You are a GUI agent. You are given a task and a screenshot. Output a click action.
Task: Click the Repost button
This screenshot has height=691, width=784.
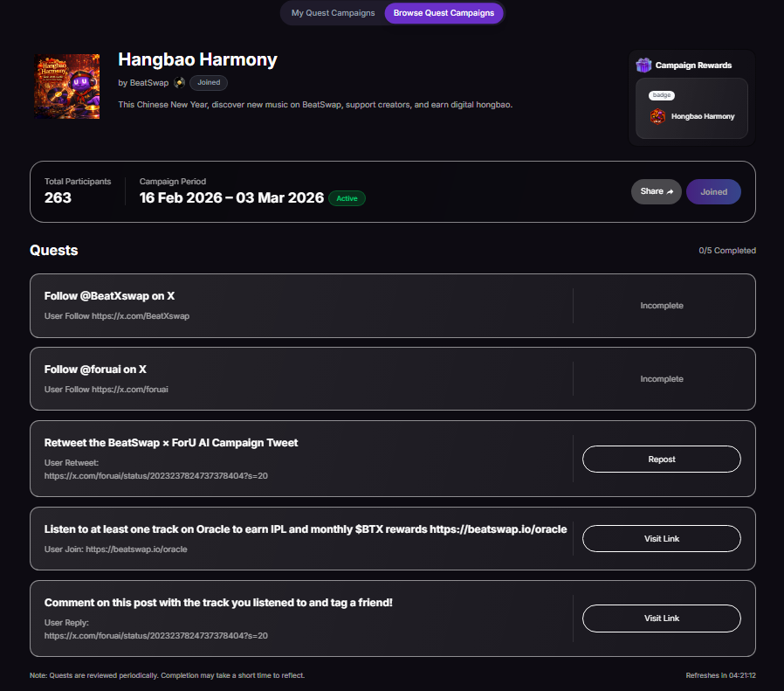pyautogui.click(x=662, y=460)
